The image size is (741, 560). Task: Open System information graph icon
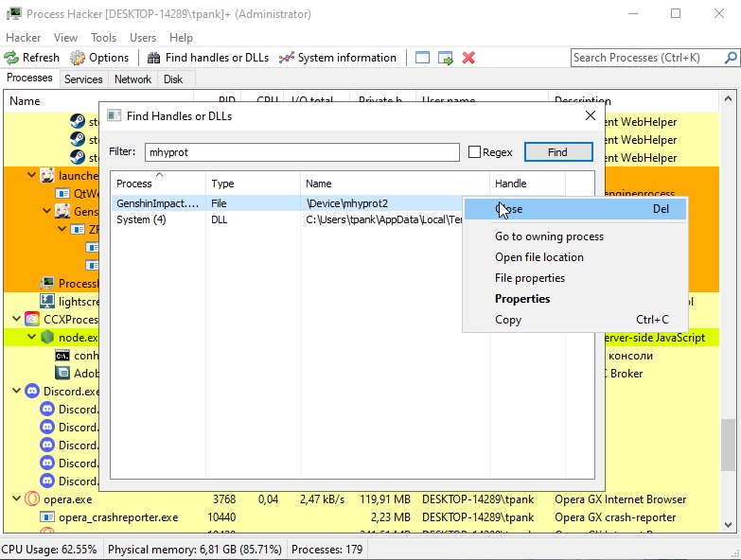(287, 58)
